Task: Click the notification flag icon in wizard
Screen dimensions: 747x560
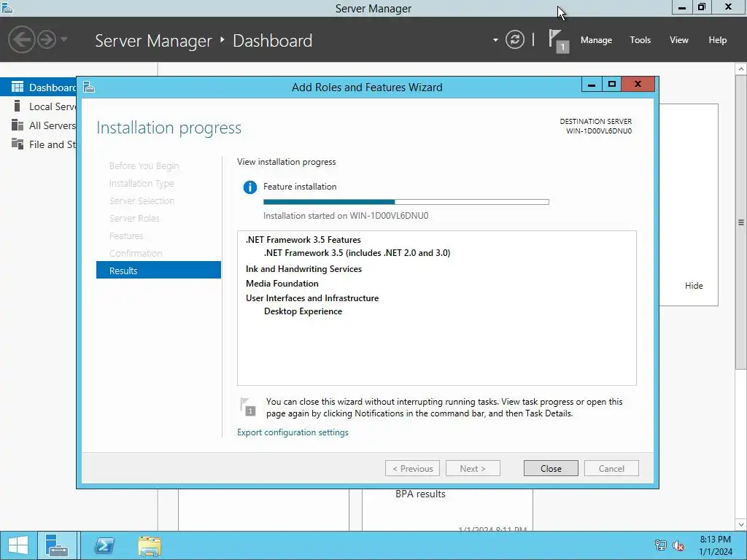Action: click(x=248, y=406)
